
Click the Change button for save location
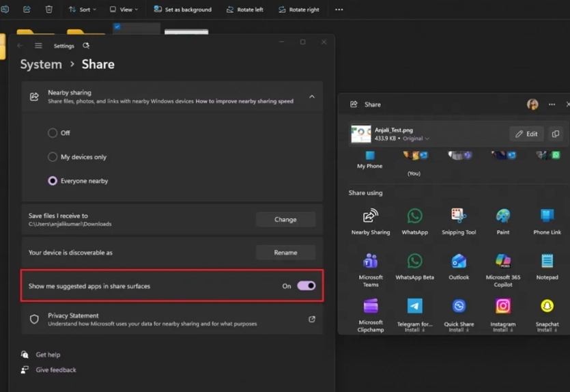coord(285,219)
